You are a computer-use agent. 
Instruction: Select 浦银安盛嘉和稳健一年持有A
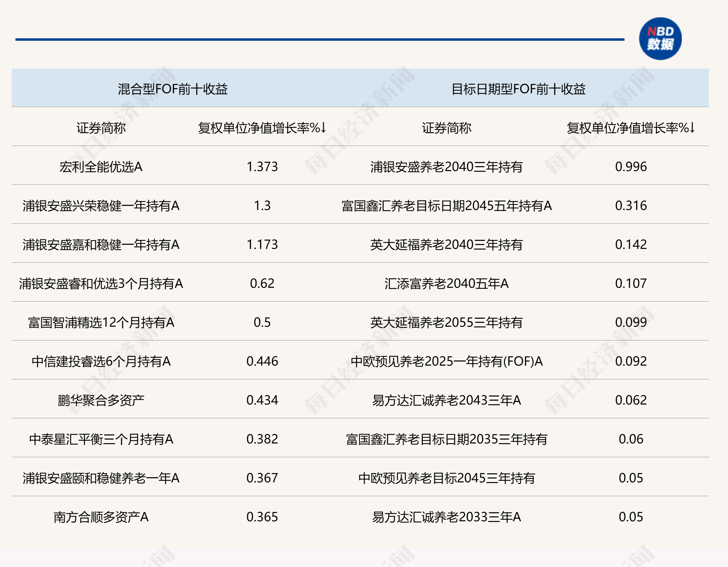coord(101,245)
